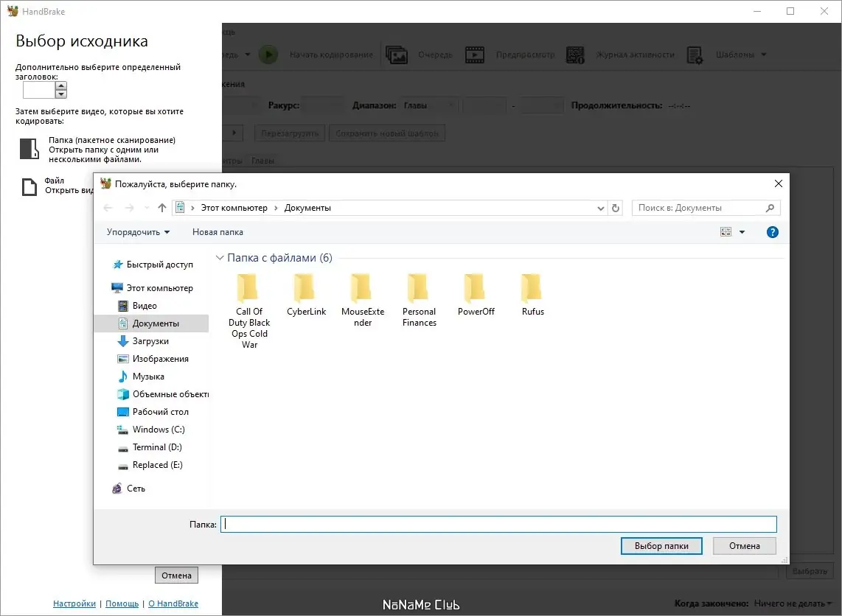Open the Replaced (E:) drive
Viewport: 842px width, 616px height.
(x=150, y=465)
